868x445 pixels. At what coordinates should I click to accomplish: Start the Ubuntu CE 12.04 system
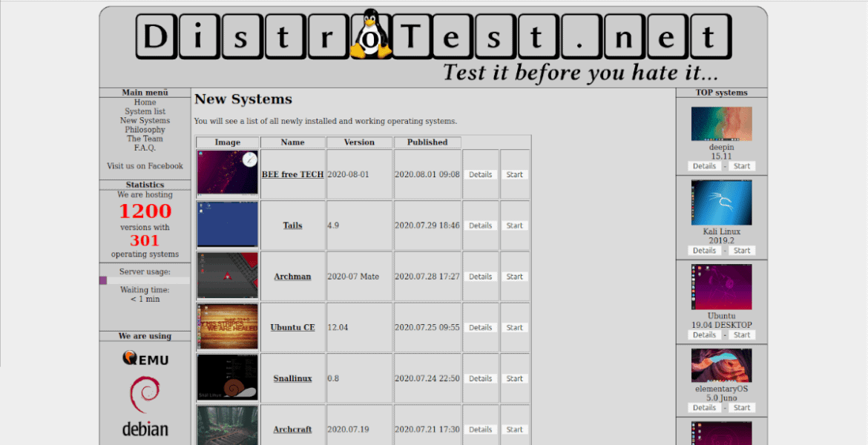tap(514, 327)
